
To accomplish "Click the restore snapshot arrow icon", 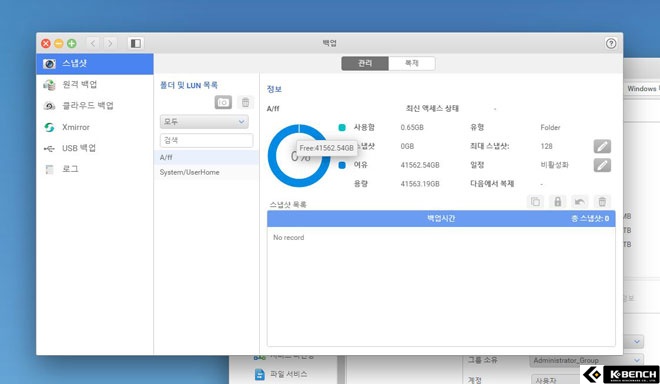I will click(x=580, y=202).
